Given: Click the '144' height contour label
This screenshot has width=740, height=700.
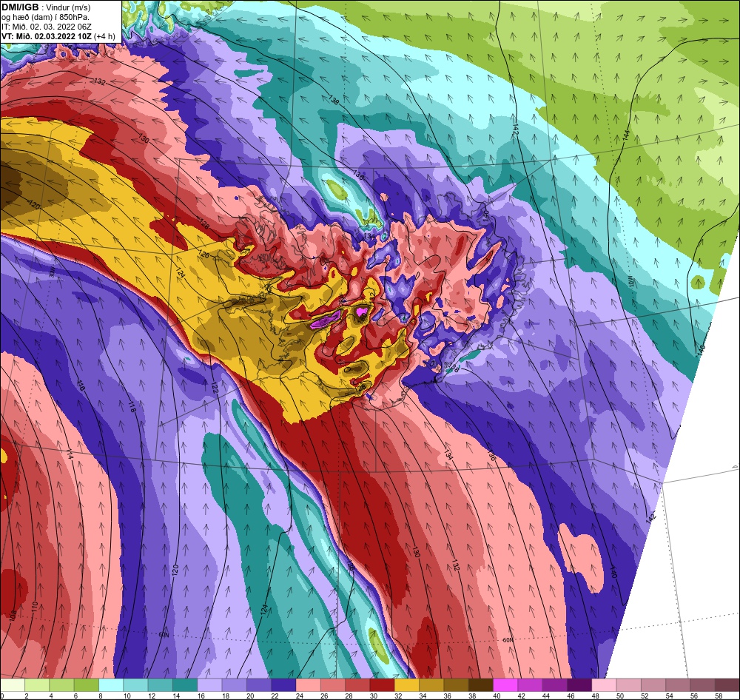Looking at the screenshot, I should click(x=626, y=135).
